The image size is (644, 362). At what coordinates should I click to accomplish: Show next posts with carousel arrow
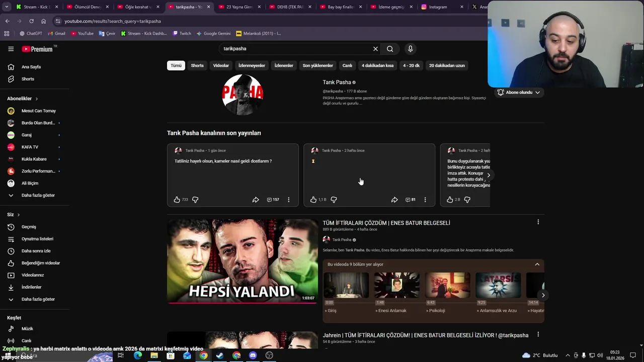click(x=488, y=175)
